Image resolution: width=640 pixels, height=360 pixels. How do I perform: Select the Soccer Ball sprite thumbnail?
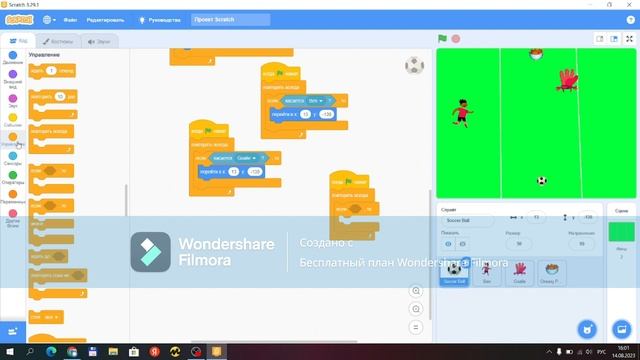[x=454, y=273]
